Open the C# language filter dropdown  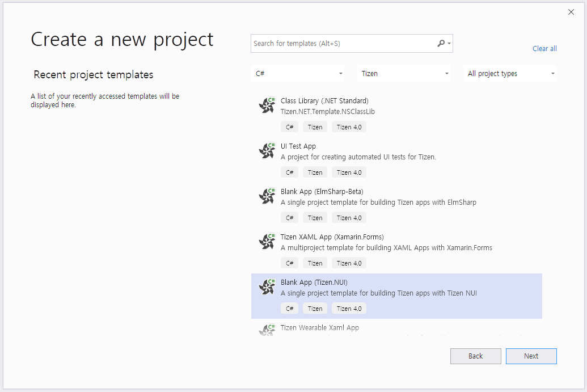point(299,74)
